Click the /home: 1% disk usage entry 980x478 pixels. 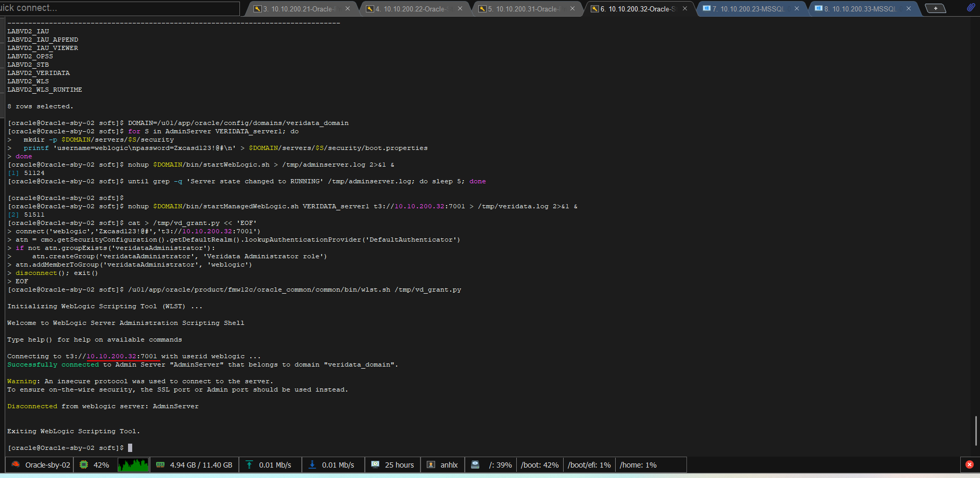coord(638,465)
